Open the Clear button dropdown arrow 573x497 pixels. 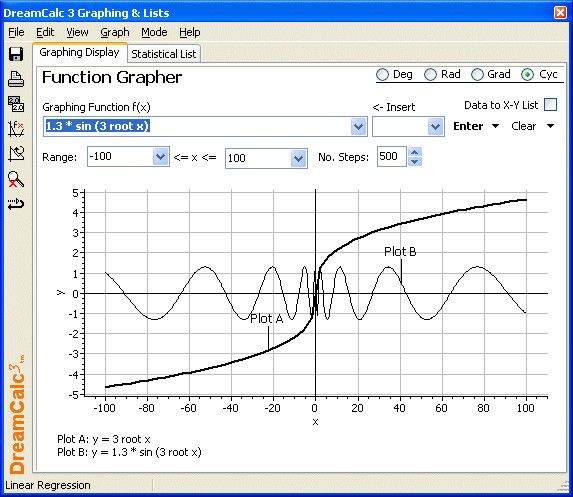tap(550, 126)
